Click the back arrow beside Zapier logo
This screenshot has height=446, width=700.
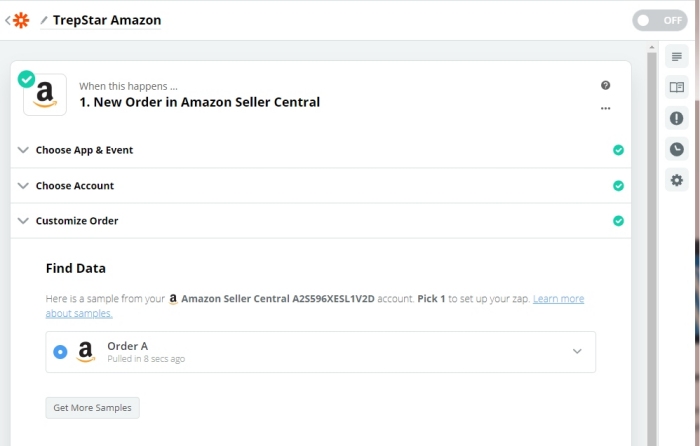pos(8,20)
